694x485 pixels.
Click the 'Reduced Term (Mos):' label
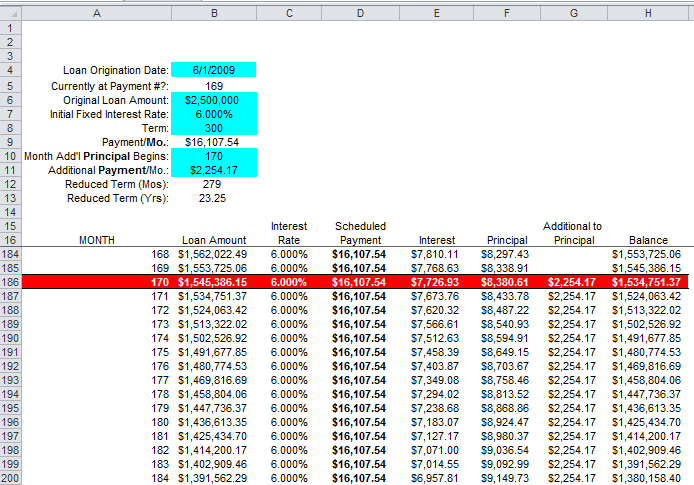(117, 184)
